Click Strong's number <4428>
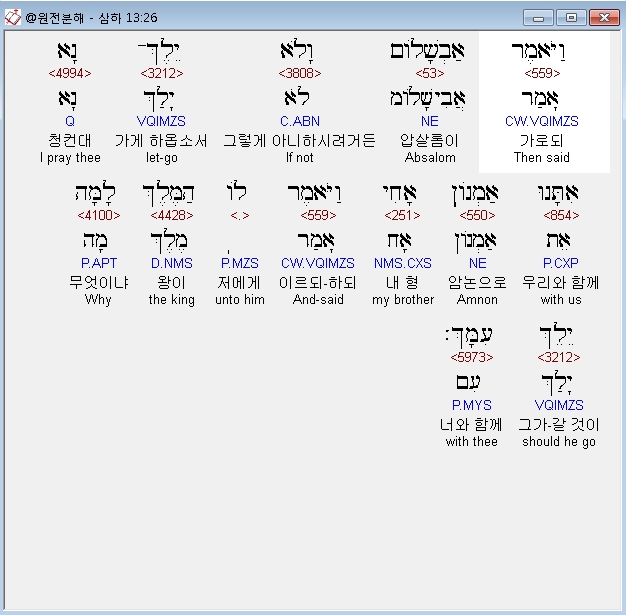Screen dimensions: 626x615 point(172,216)
